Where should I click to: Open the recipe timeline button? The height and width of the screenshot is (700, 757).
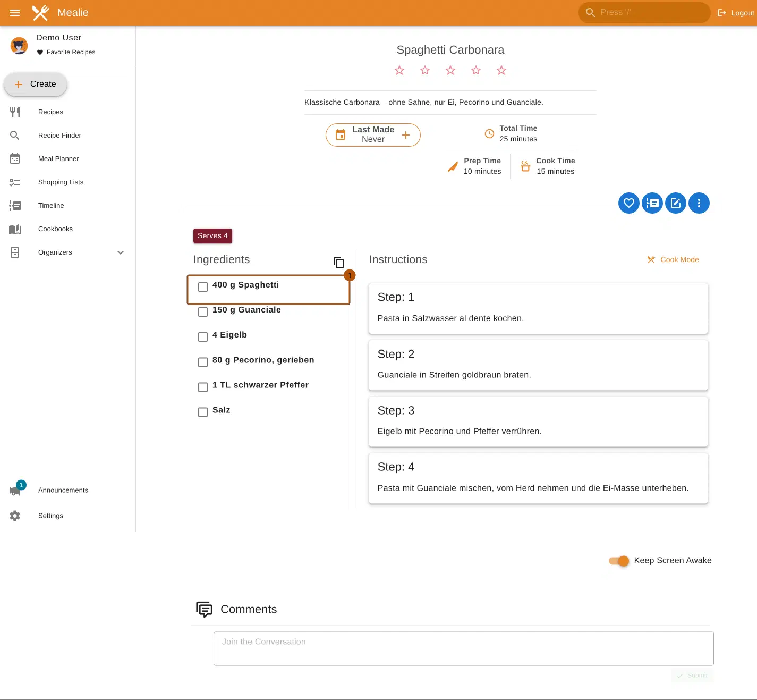coord(652,203)
